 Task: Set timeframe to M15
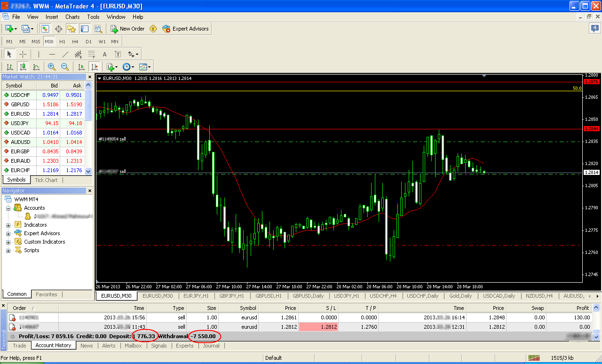click(x=36, y=41)
